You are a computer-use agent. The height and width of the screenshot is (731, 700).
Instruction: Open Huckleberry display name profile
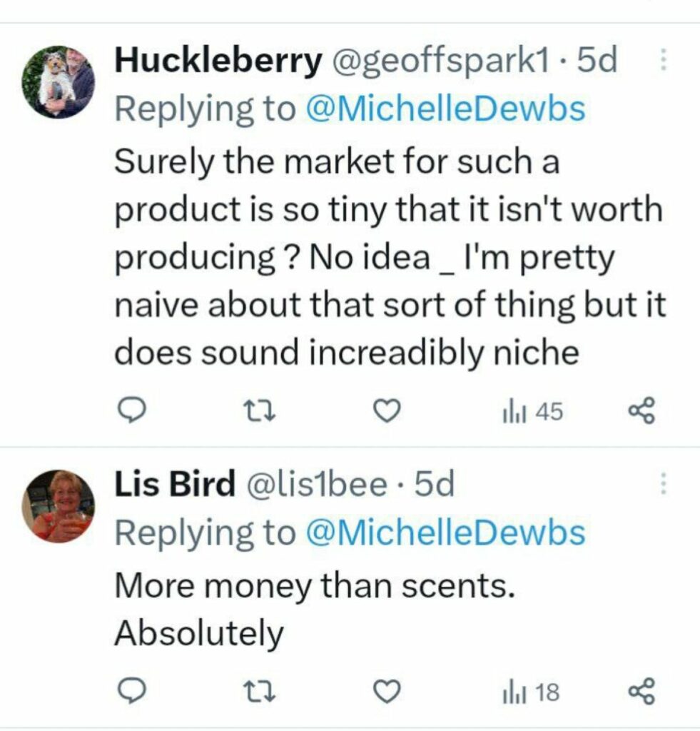click(x=218, y=63)
